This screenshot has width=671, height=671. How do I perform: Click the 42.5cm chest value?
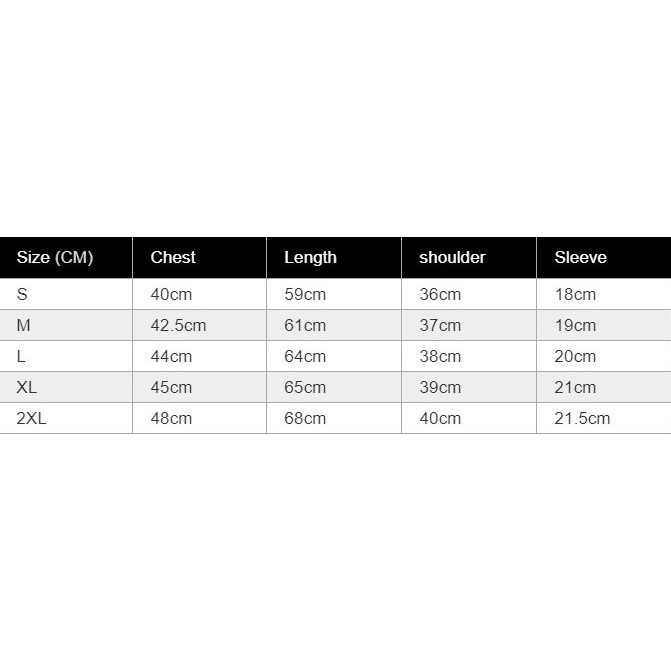[178, 325]
